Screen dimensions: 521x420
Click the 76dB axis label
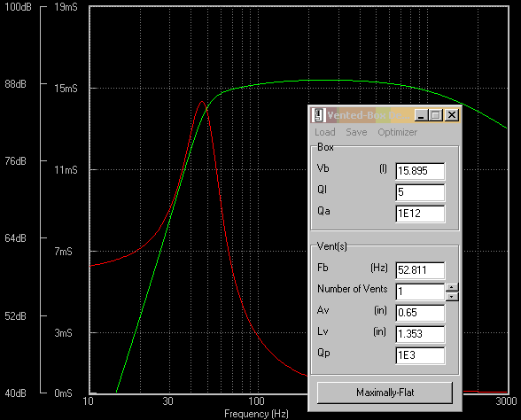coord(15,161)
